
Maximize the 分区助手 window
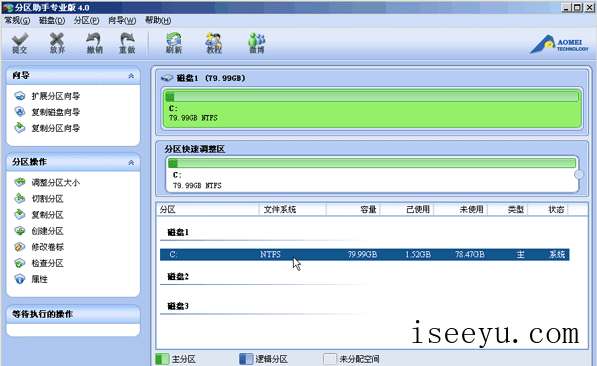(577, 7)
